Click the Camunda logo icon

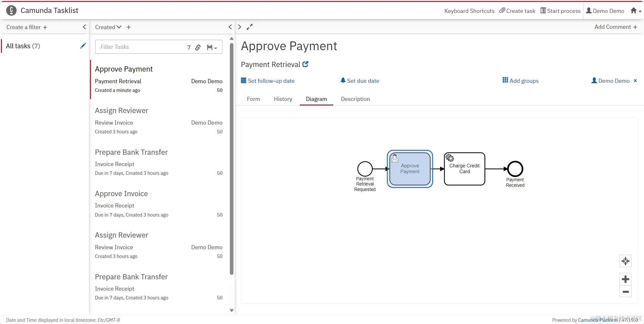click(11, 10)
